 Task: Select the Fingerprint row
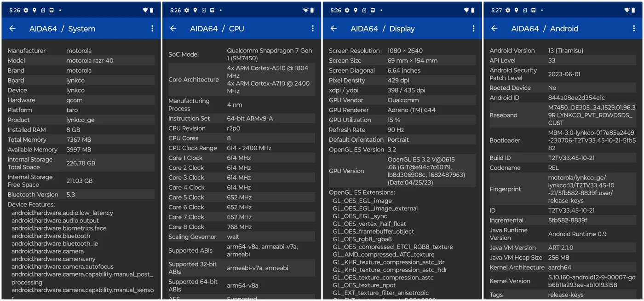pos(562,189)
